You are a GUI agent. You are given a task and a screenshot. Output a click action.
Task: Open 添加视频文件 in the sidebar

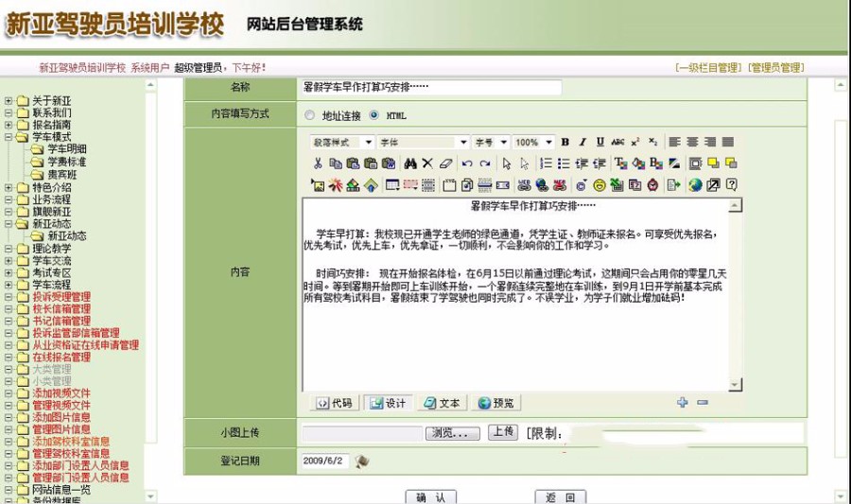pos(61,393)
